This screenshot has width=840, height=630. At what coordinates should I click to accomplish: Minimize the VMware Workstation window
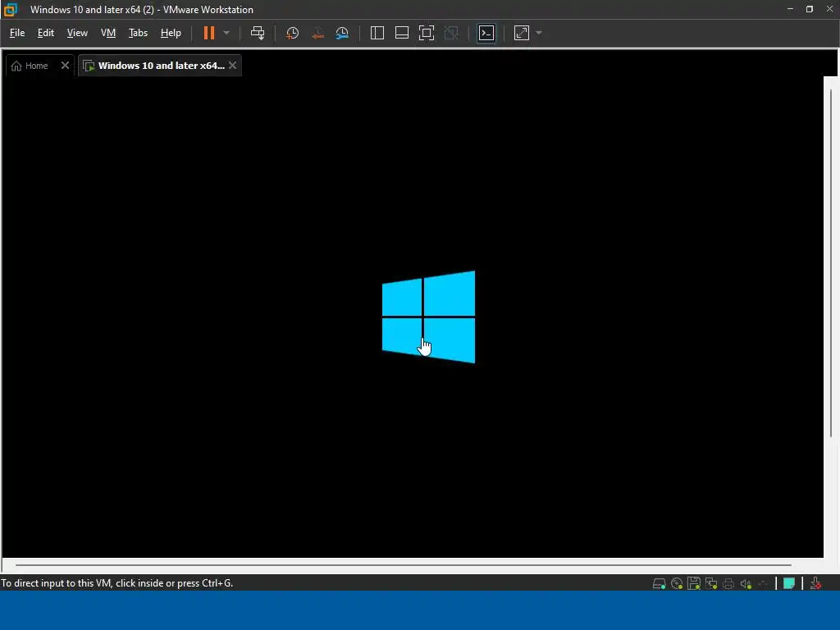[x=790, y=9]
